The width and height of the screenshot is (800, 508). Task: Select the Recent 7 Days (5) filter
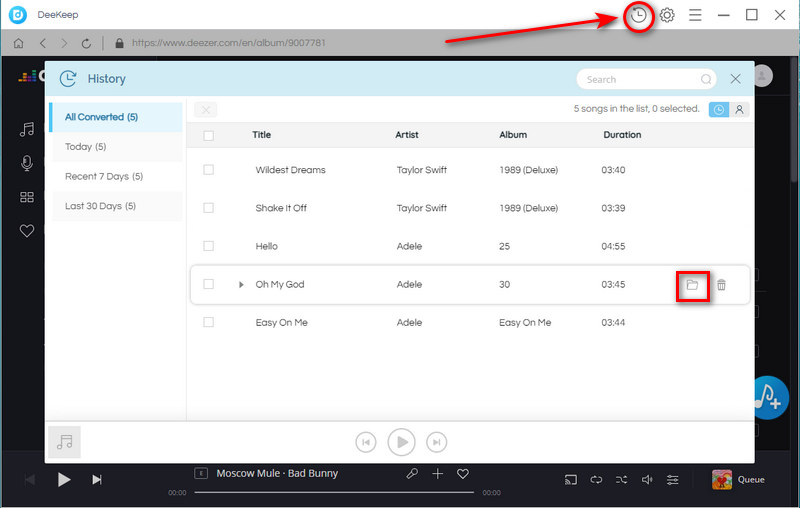[116, 176]
